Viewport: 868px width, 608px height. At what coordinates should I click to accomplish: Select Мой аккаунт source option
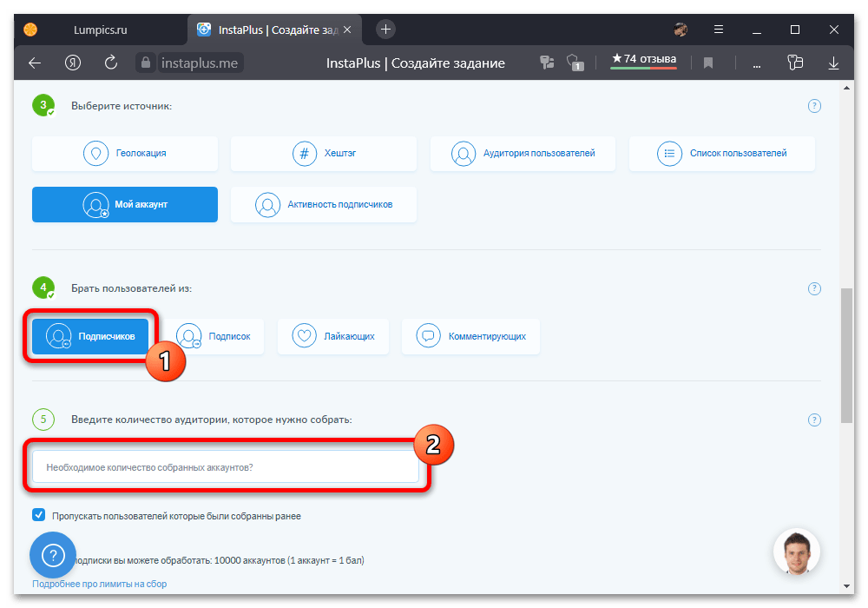[125, 205]
